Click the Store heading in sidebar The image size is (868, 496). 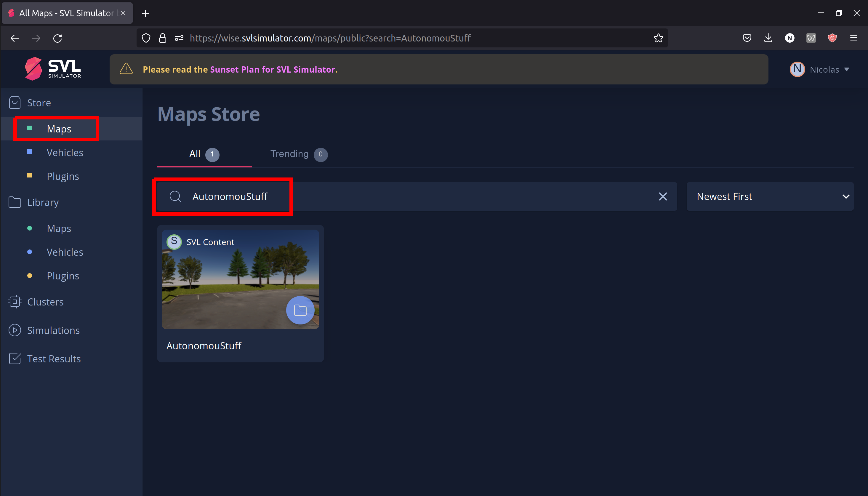click(x=39, y=103)
